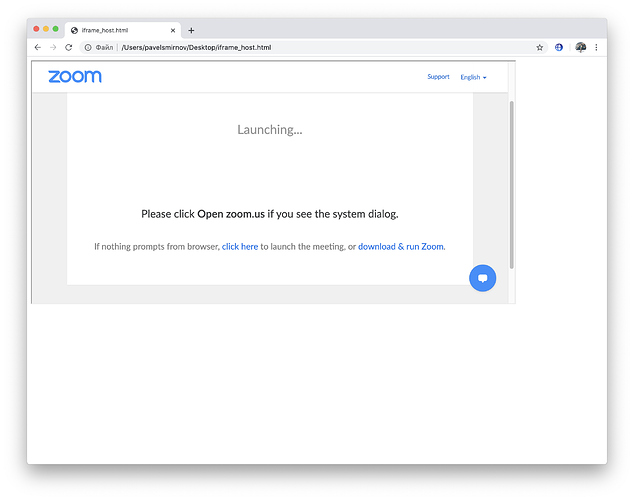Click the file info icon in address bar
Viewport: 634px width, 500px height.
click(88, 47)
